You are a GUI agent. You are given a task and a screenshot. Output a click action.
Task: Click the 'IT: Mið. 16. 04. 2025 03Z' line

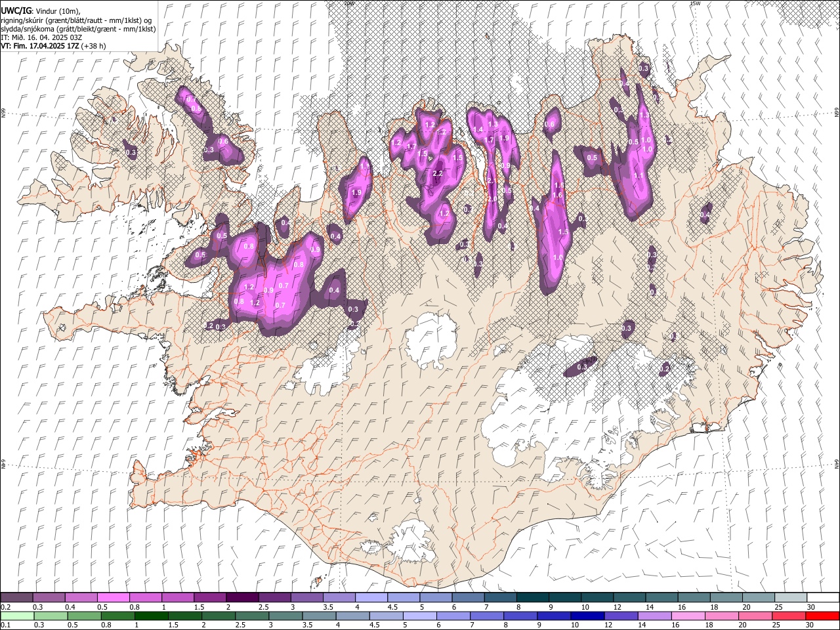tap(41, 37)
